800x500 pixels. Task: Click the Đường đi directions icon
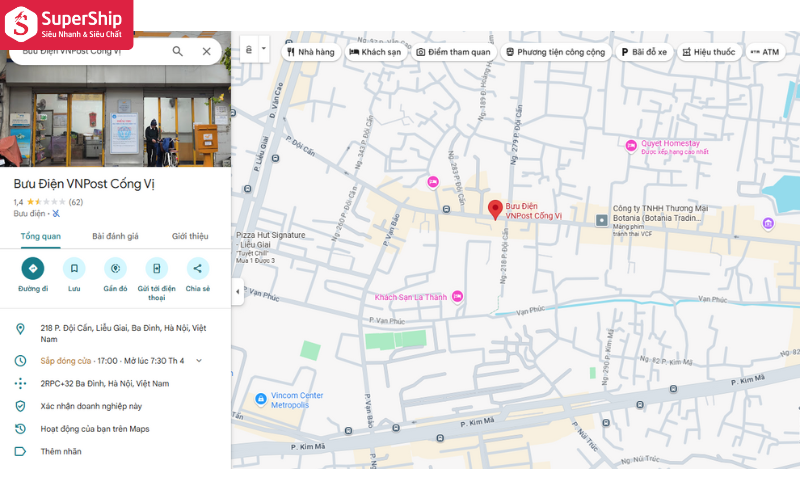33,268
